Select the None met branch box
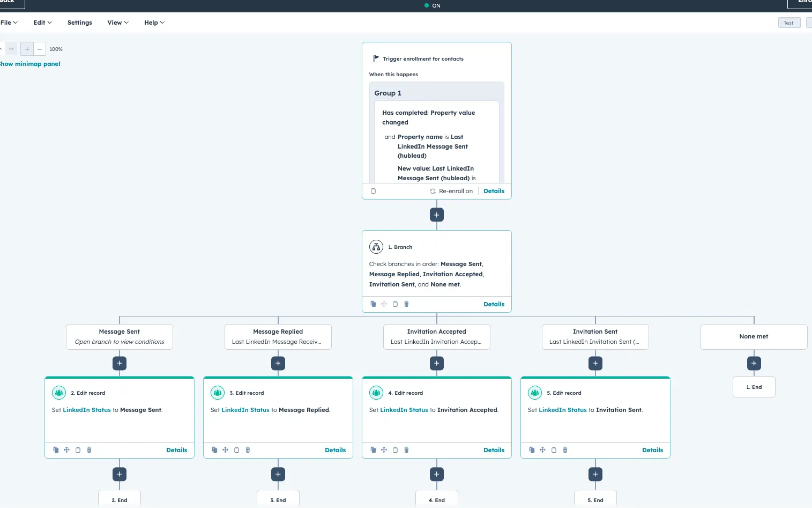The height and width of the screenshot is (508, 812). tap(754, 337)
